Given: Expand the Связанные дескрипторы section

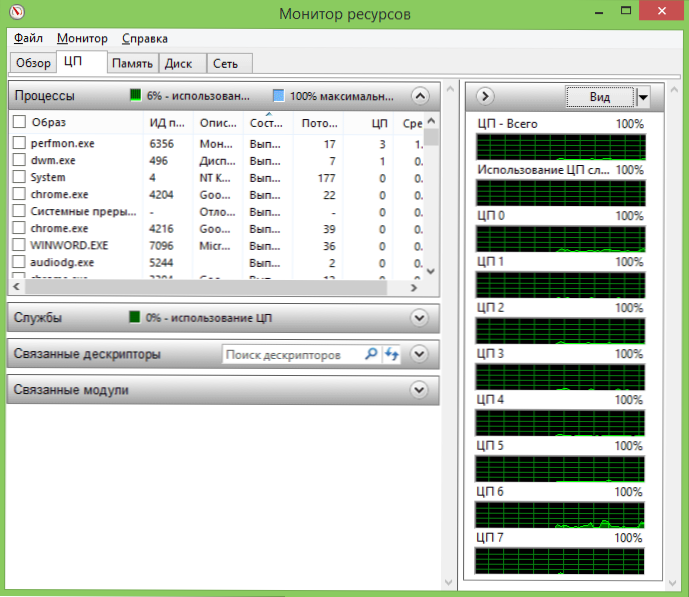Looking at the screenshot, I should (x=419, y=354).
